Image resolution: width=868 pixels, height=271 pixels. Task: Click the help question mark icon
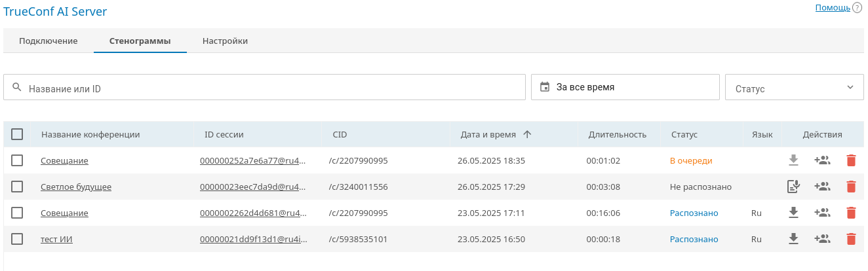coord(857,8)
